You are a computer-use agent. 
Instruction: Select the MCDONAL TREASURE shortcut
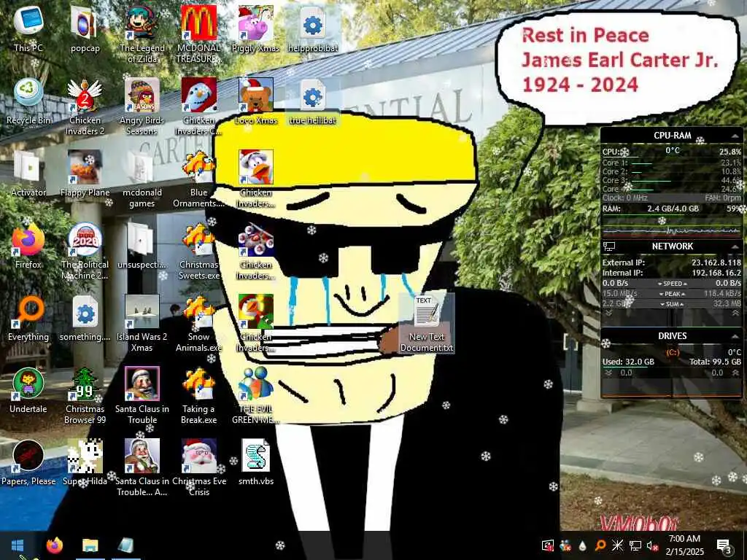tap(198, 34)
